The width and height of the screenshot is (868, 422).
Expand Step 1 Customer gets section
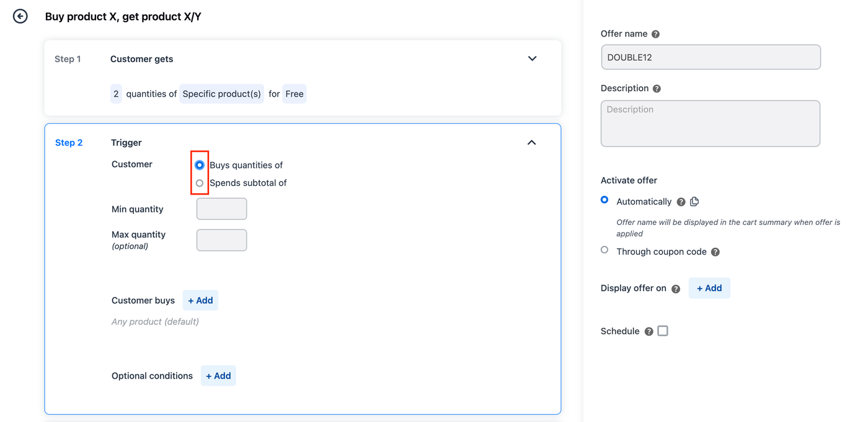coord(532,58)
